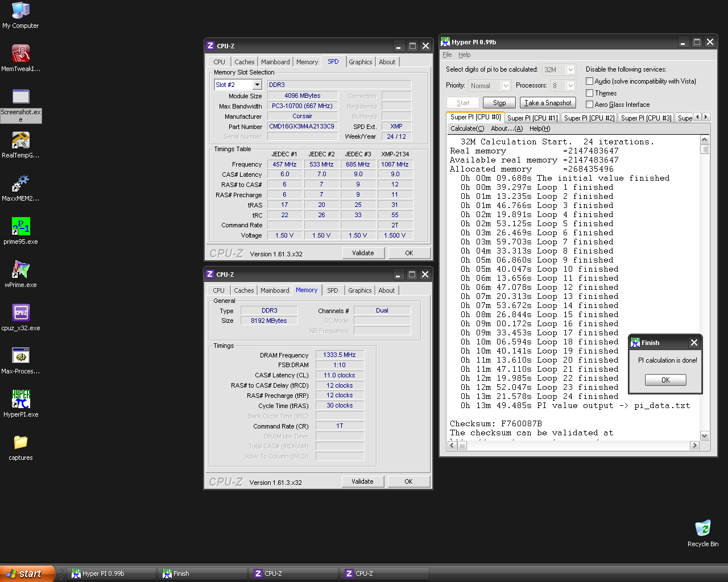Select Super PI [CPU #2] tab
This screenshot has height=582, width=728.
coord(589,118)
